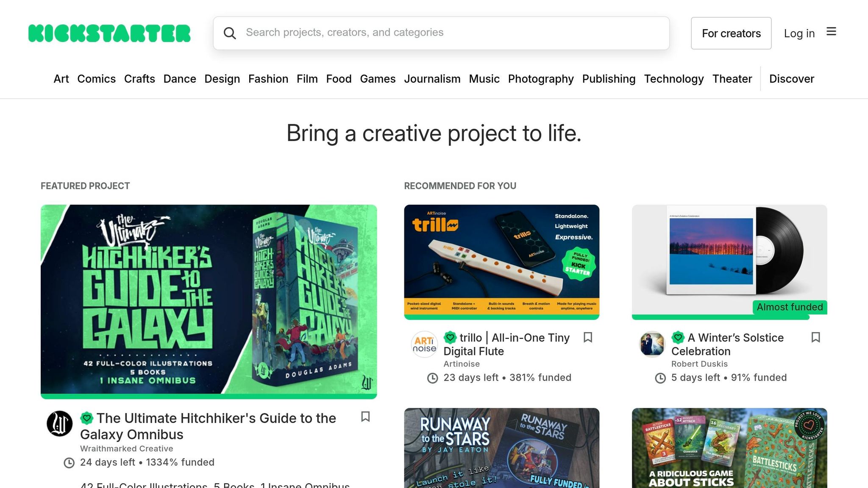
Task: Open the For creators button
Action: tap(731, 33)
